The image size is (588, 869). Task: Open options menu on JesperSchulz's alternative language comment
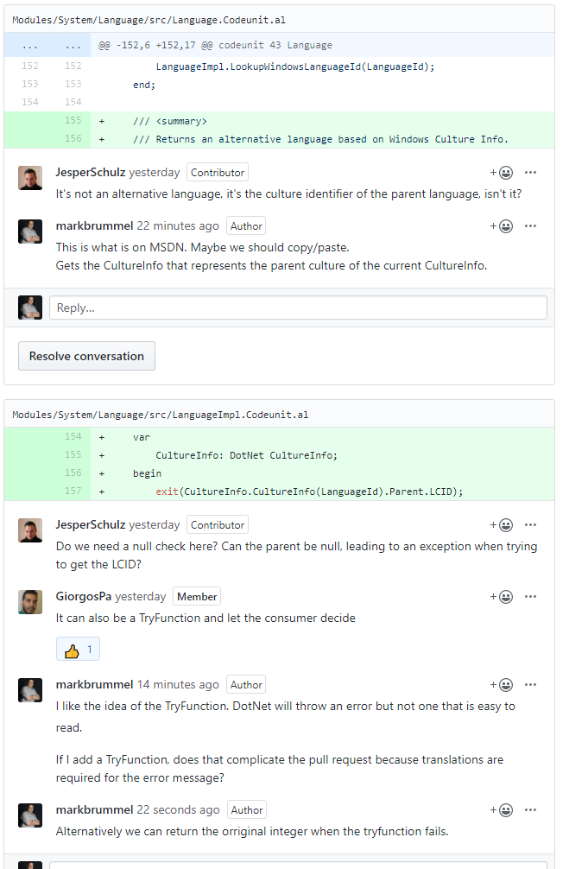pyautogui.click(x=530, y=173)
